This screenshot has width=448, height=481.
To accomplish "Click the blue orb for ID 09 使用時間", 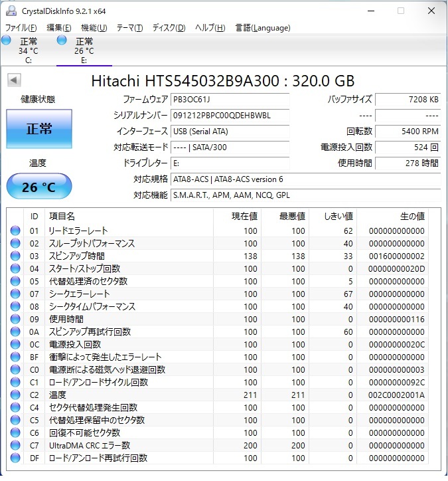I will point(15,319).
